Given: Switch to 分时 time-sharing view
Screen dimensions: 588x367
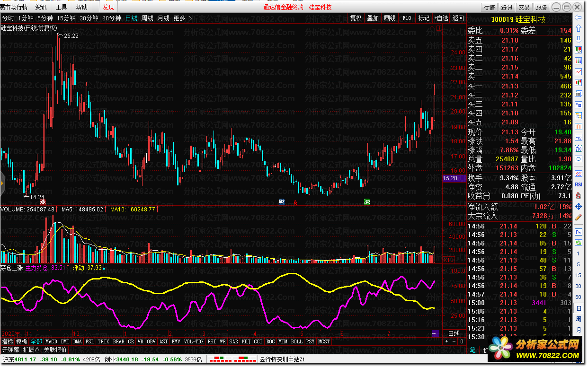Looking at the screenshot, I should [8, 18].
